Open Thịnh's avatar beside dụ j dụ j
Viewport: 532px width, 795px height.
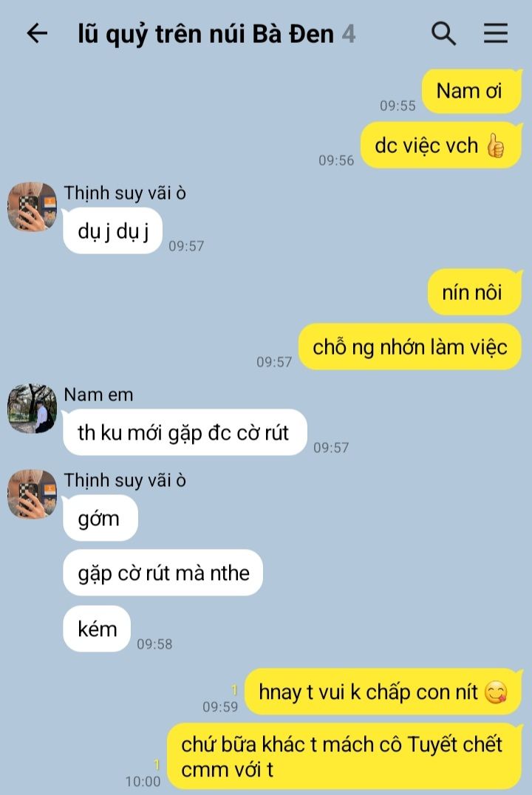click(x=32, y=207)
